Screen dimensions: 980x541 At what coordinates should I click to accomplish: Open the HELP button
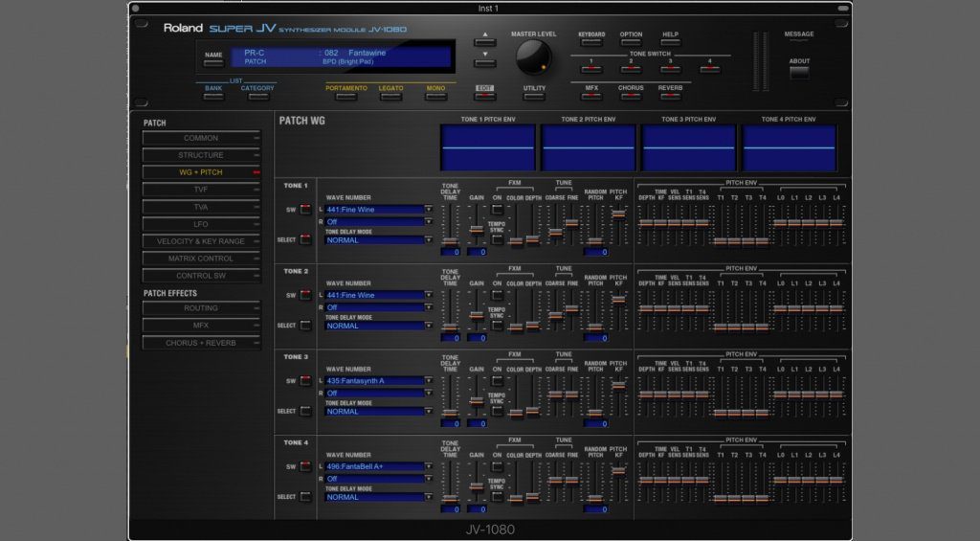(x=670, y=42)
